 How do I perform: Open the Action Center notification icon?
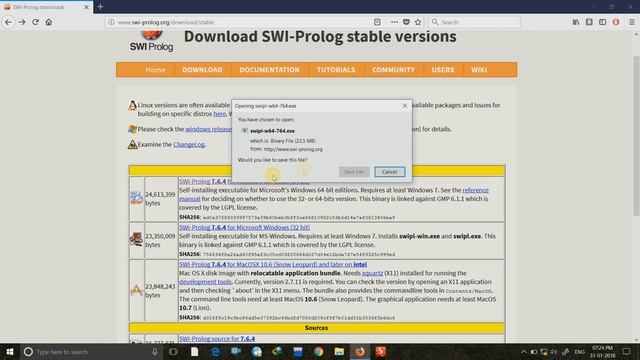[627, 351]
